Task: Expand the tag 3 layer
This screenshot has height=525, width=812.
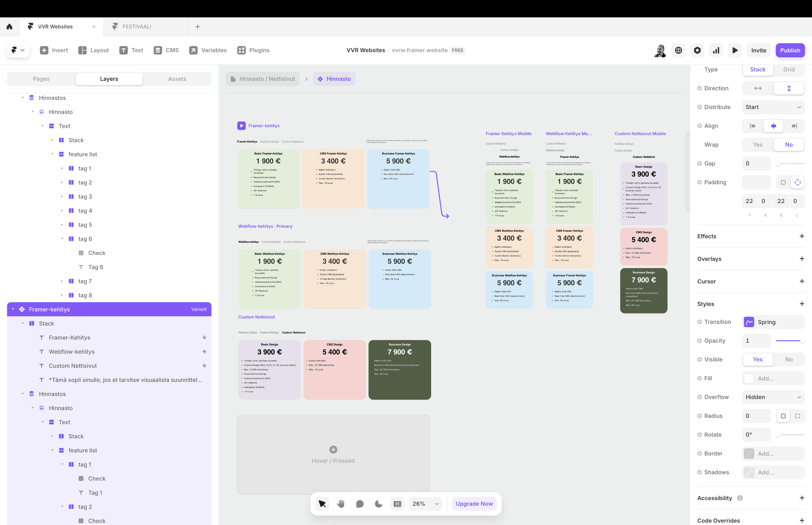Action: (x=62, y=196)
